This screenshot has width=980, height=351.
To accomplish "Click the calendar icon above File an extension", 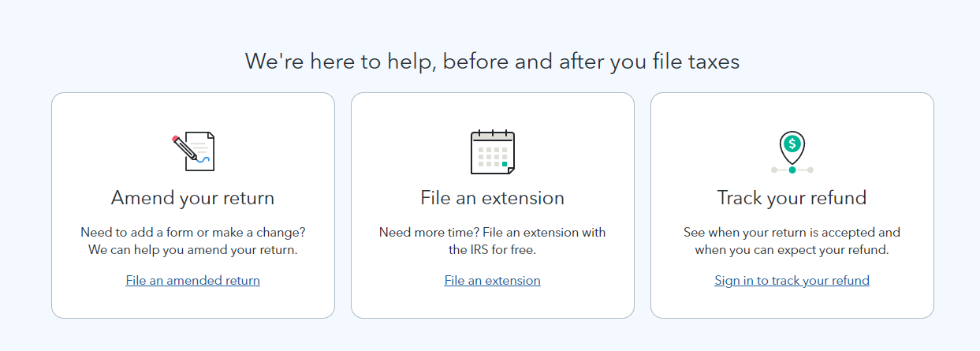I will point(492,152).
